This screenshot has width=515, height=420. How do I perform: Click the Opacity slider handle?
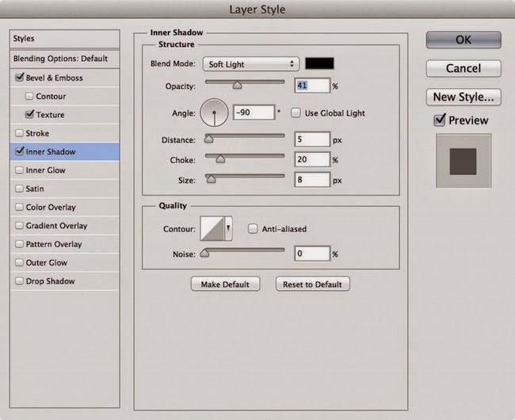pyautogui.click(x=237, y=85)
